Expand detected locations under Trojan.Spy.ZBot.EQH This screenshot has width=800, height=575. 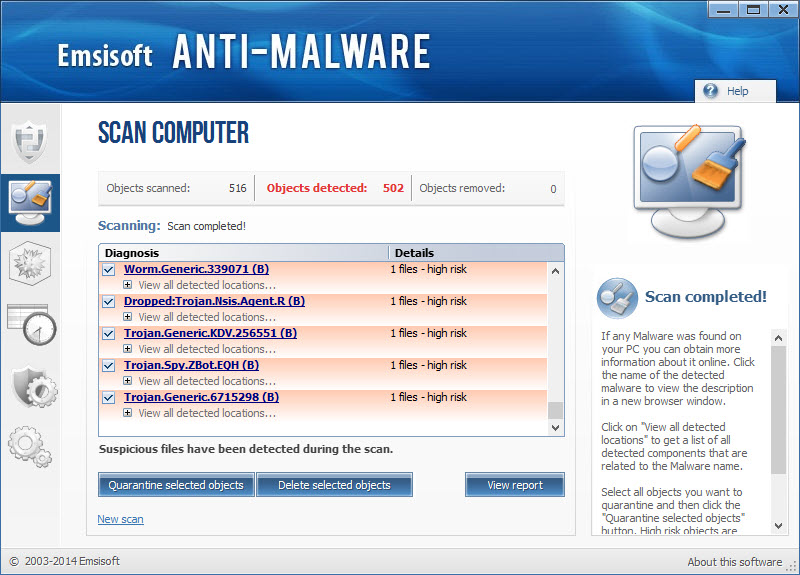[128, 381]
